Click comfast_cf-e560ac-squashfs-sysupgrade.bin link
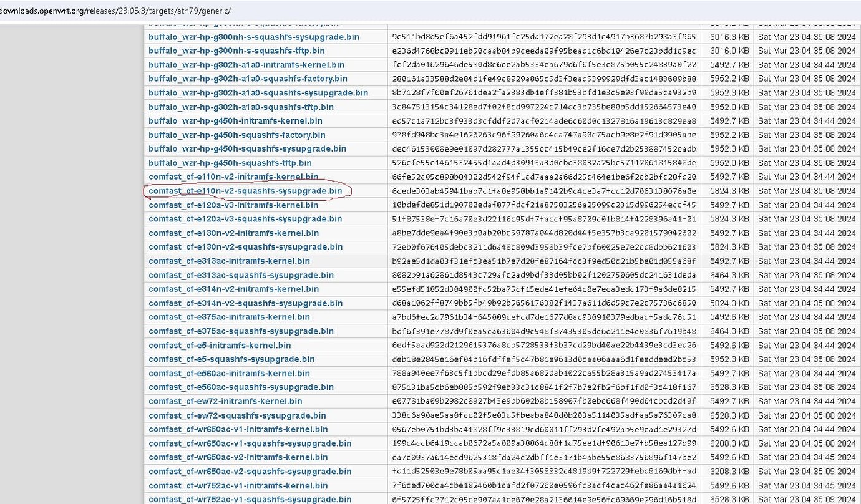The width and height of the screenshot is (861, 504). 241,387
